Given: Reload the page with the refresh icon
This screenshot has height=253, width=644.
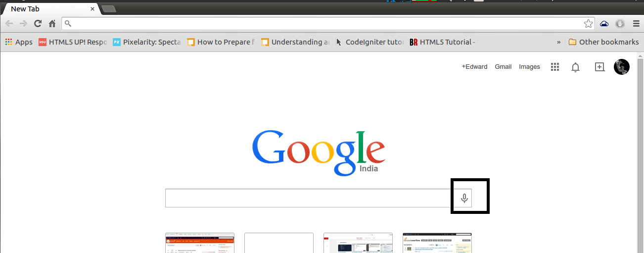Looking at the screenshot, I should (38, 23).
